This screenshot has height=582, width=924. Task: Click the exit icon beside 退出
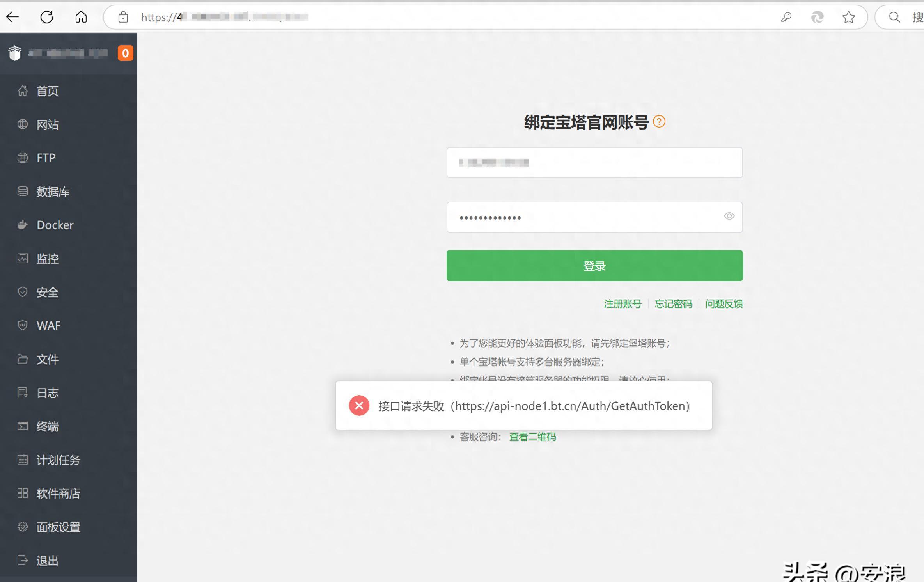pos(23,560)
